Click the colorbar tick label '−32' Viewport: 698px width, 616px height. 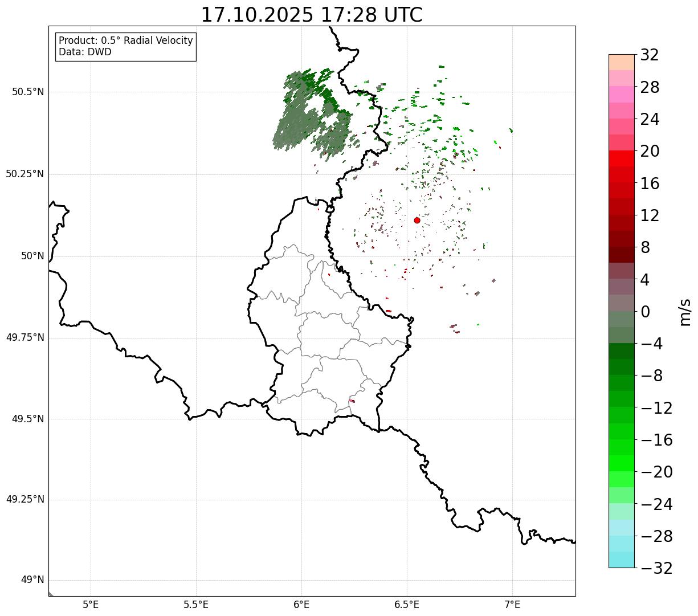point(656,568)
